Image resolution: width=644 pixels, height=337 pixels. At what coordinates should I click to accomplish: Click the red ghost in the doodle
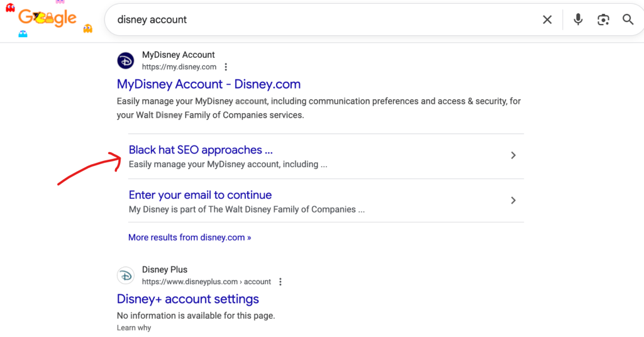point(10,7)
